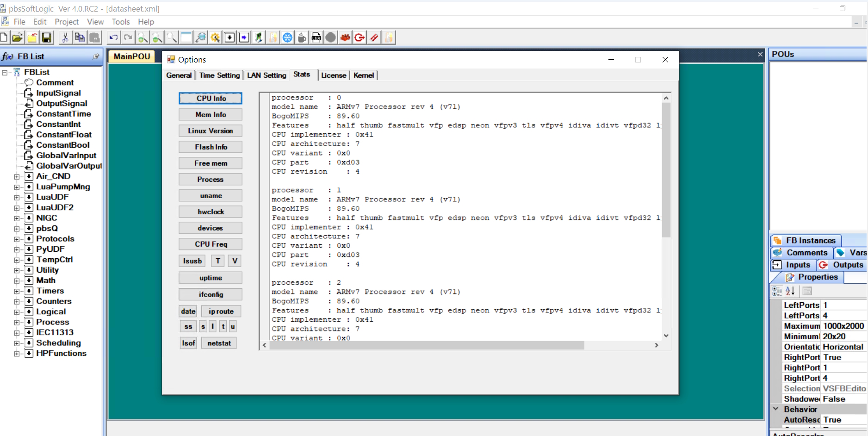Open the Tools menu
The image size is (868, 436).
(x=120, y=22)
